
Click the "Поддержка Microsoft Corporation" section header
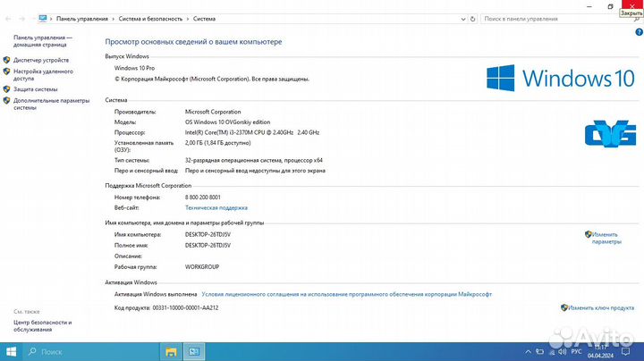click(x=148, y=186)
